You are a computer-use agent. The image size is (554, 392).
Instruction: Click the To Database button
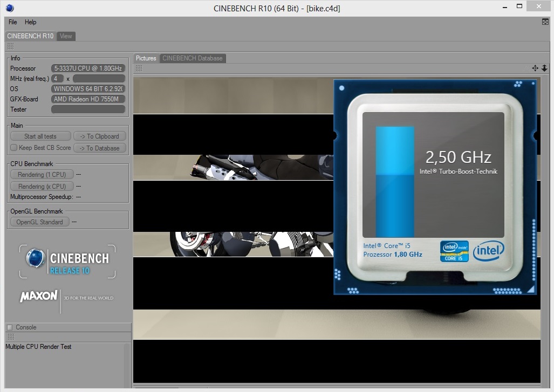pyautogui.click(x=99, y=148)
